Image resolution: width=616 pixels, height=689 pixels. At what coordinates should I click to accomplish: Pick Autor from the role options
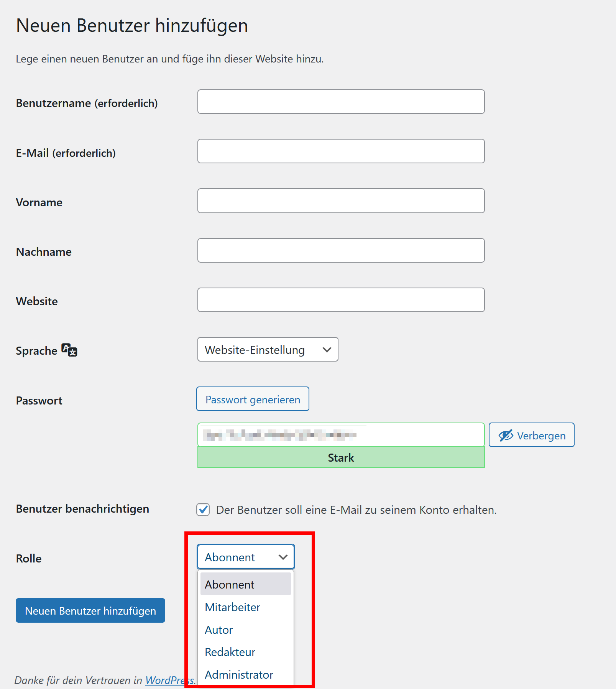point(245,630)
